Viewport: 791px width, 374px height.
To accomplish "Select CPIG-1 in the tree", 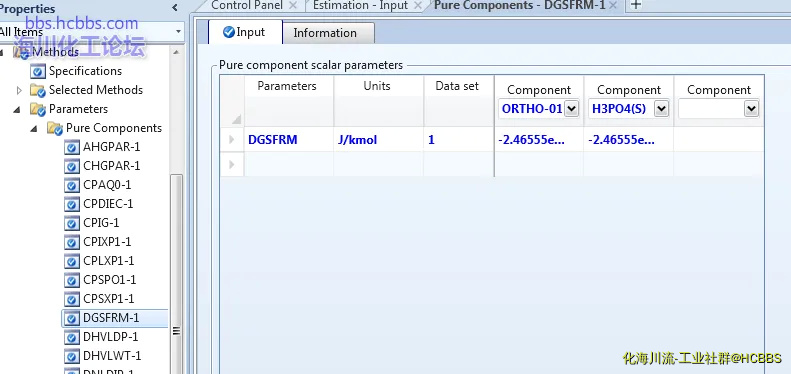I will pos(101,223).
